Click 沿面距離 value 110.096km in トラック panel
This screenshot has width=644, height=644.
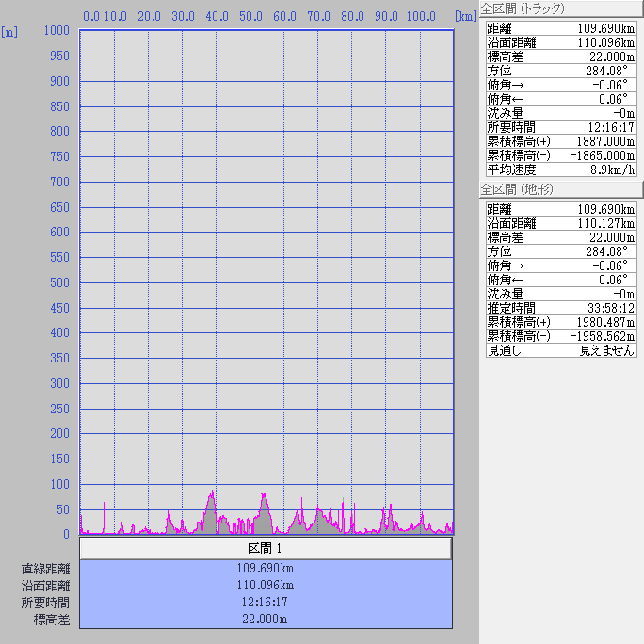(605, 42)
